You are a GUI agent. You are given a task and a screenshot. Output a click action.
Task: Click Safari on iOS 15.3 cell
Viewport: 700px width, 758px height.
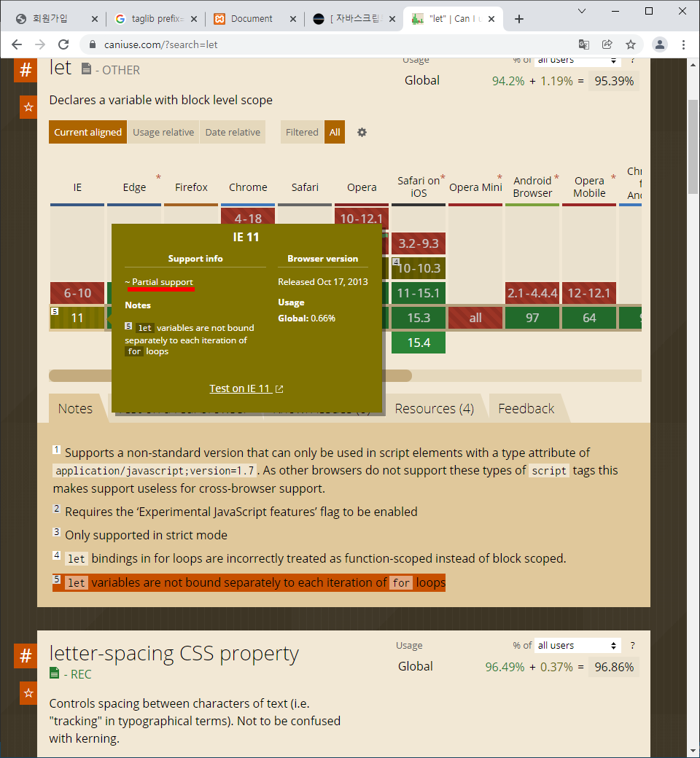tap(419, 318)
